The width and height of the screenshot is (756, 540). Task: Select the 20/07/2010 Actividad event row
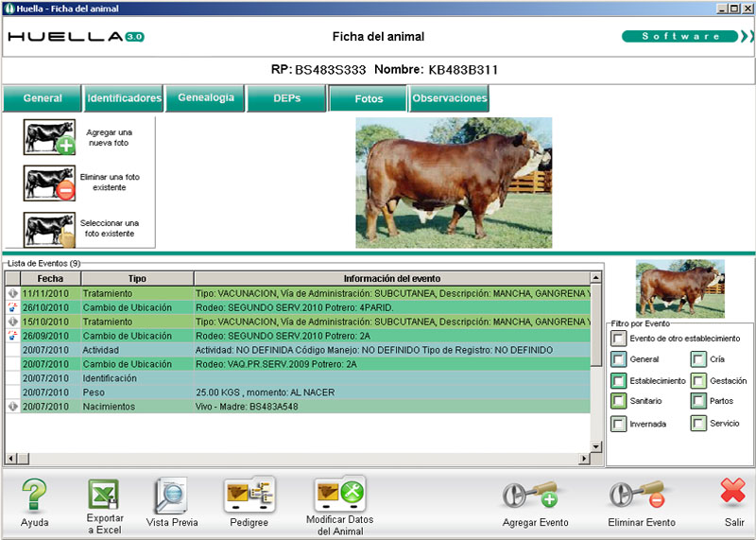tap(298, 350)
